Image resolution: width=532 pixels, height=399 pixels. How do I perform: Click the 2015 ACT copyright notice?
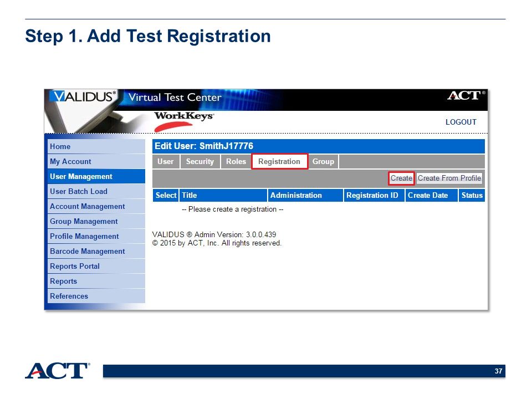217,243
